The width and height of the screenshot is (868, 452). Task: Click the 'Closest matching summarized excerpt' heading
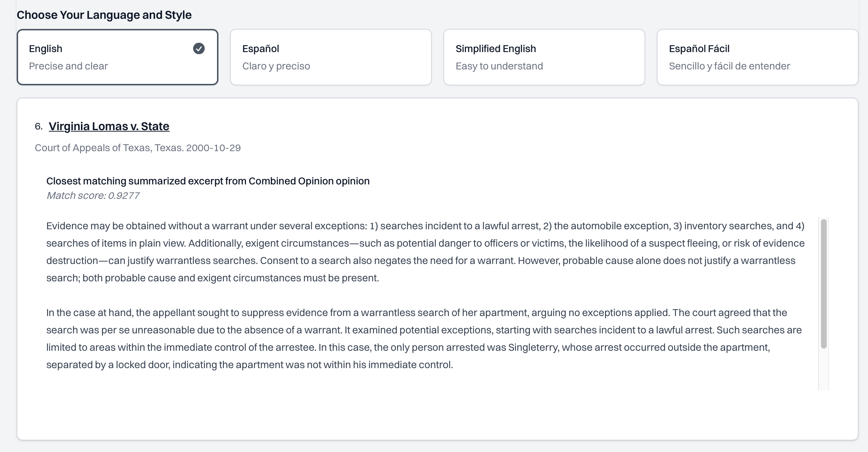coord(208,181)
